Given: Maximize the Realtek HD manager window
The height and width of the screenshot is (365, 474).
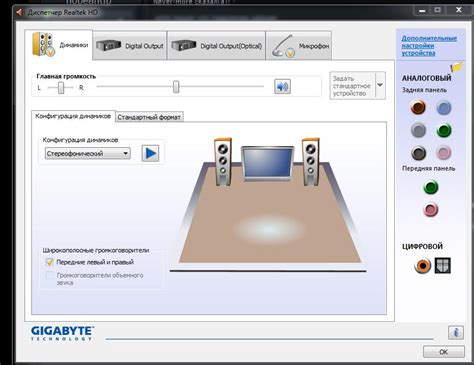Looking at the screenshot, I should pos(438,10).
